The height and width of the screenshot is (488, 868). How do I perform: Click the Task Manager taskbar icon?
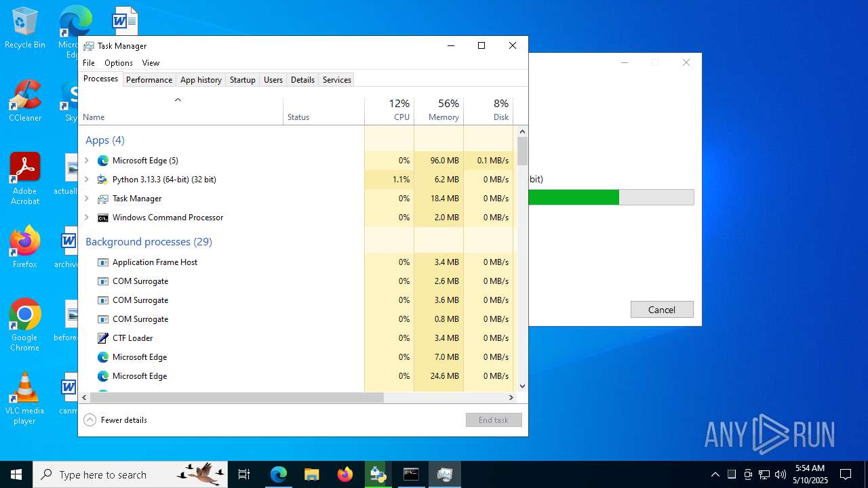pos(445,474)
